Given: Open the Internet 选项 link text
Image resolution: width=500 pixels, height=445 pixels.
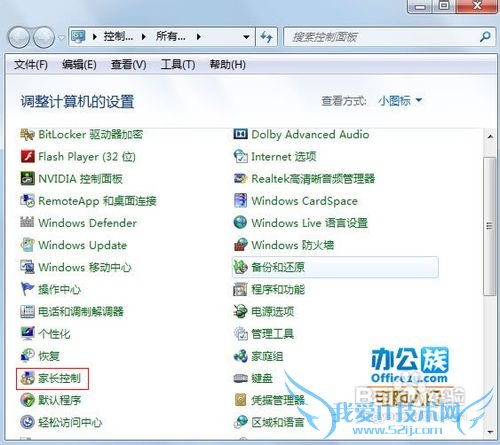Looking at the screenshot, I should [284, 156].
